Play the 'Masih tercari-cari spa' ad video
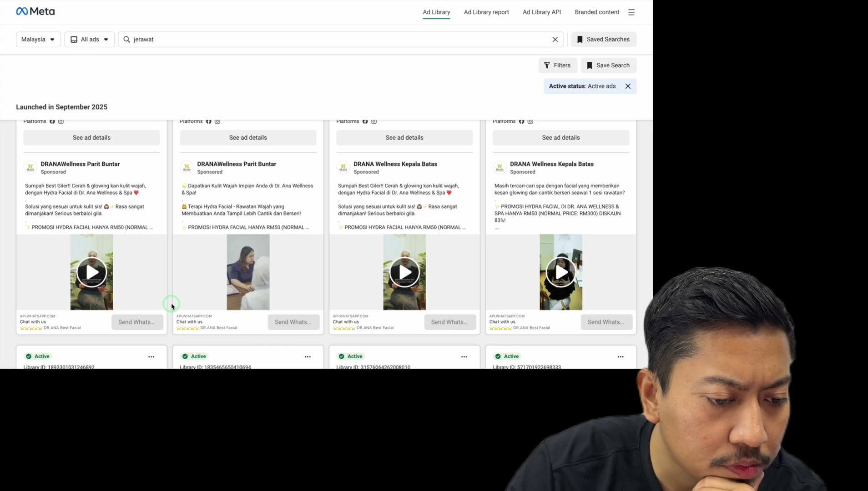Screen dimensions: 868x491 560,272
